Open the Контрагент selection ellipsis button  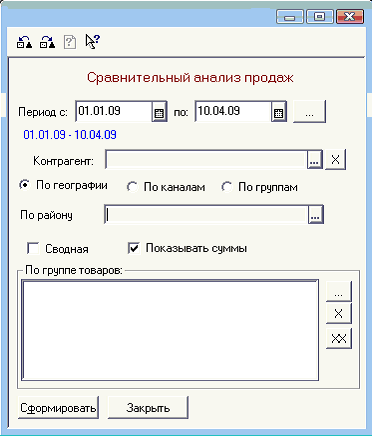click(314, 160)
